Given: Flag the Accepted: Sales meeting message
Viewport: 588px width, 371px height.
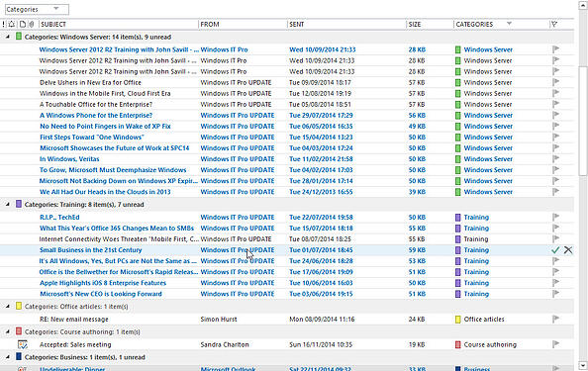Looking at the screenshot, I should [555, 344].
